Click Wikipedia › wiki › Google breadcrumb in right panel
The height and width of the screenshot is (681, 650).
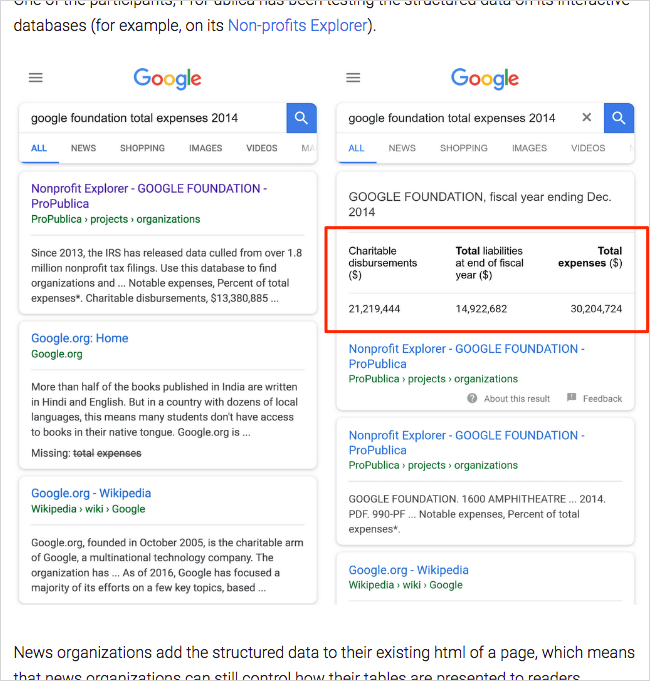(x=406, y=585)
